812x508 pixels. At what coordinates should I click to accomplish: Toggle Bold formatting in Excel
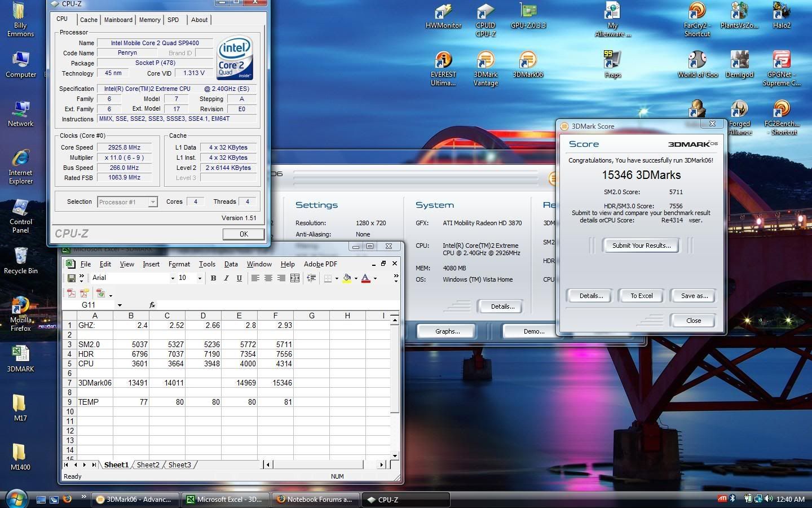(x=213, y=278)
